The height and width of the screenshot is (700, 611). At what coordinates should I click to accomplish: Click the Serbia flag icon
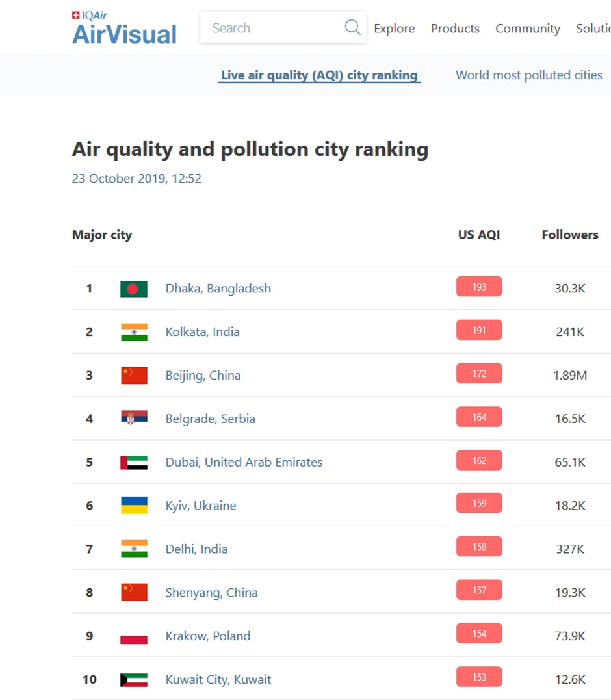click(134, 419)
